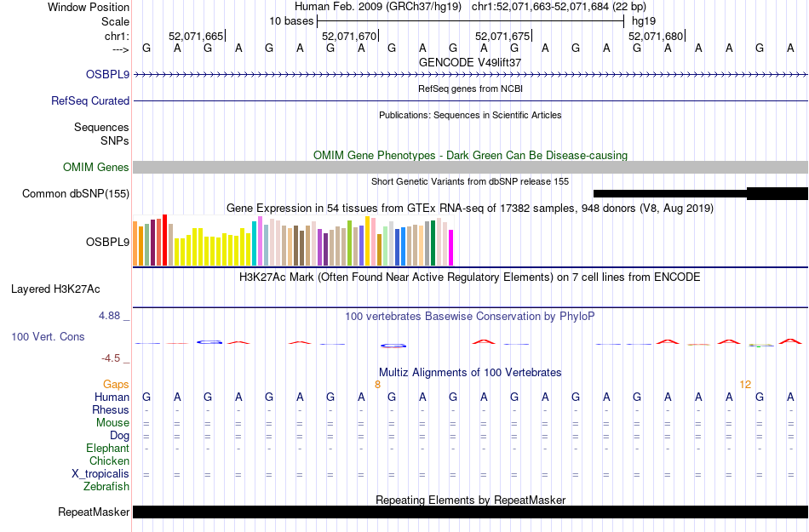Click position label 52,071,670 on ruler
Image resolution: width=809 pixels, height=532 pixels.
tap(349, 36)
